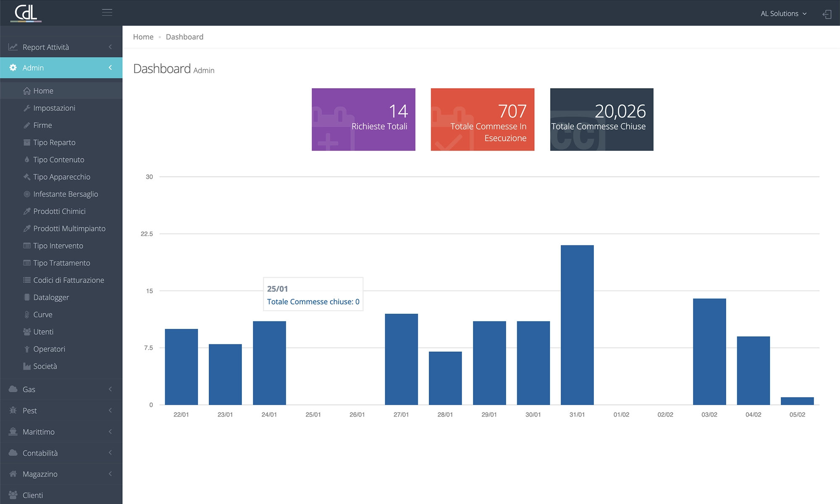This screenshot has width=840, height=504.
Task: Click the Prodotti Multimpianto dropper icon
Action: (x=27, y=228)
